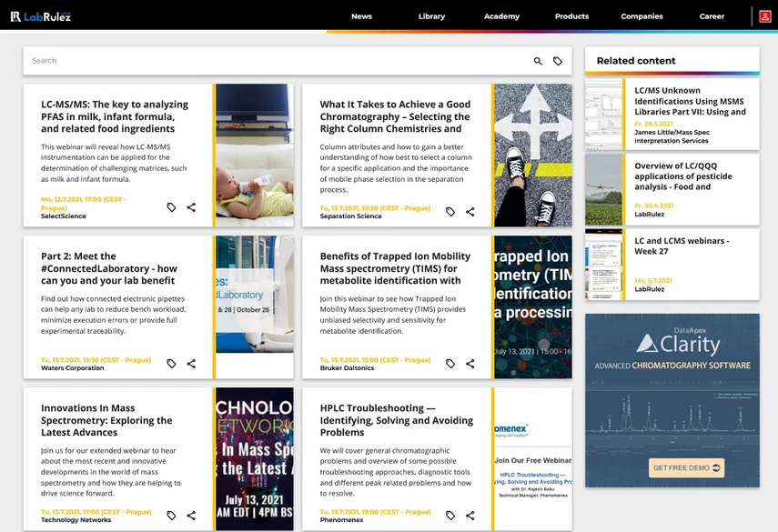Open the Companies menu item
Screen dimensions: 778x532
[642, 16]
